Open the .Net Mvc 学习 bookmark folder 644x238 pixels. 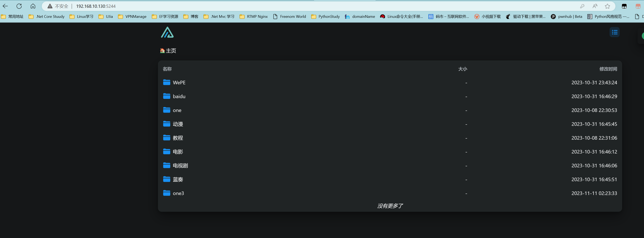pos(219,17)
